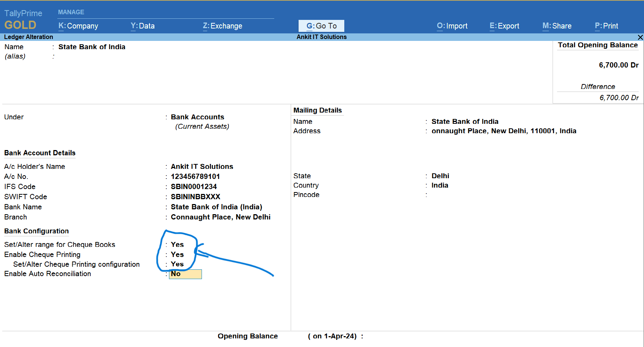Edit the A/c No. 123456789101
The image size is (644, 347).
(x=195, y=177)
